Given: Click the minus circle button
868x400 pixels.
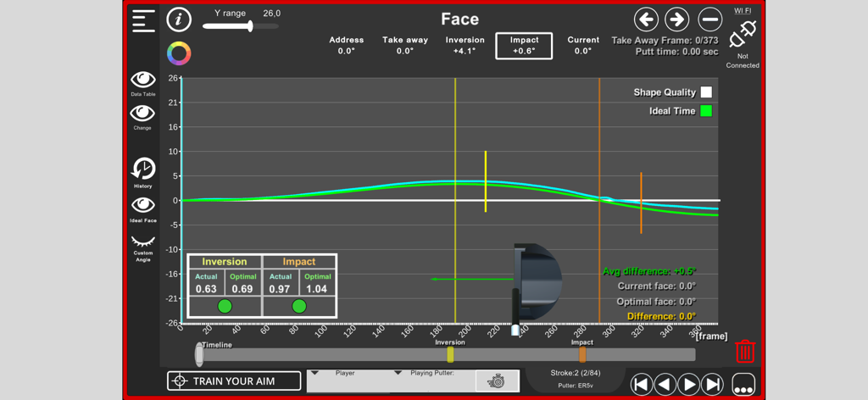Looking at the screenshot, I should [x=709, y=20].
